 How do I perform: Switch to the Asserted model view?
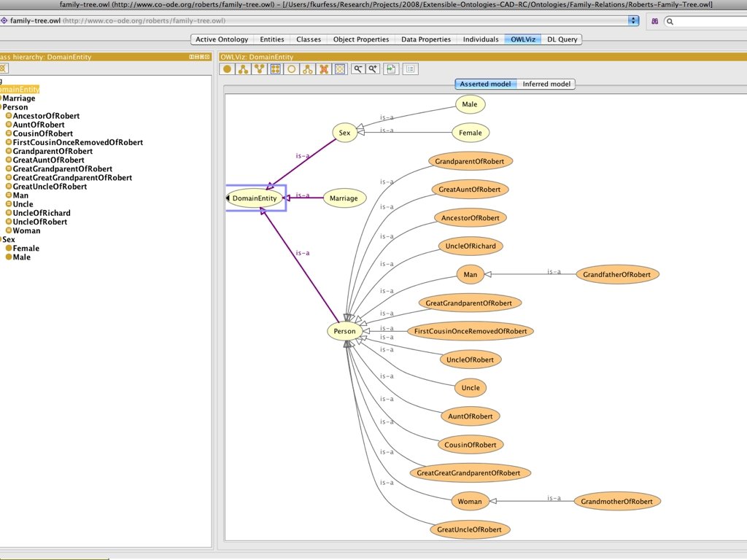pos(485,84)
